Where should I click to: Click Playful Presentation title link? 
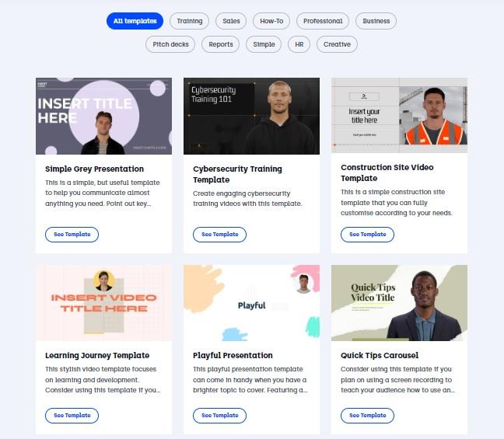[x=233, y=356]
